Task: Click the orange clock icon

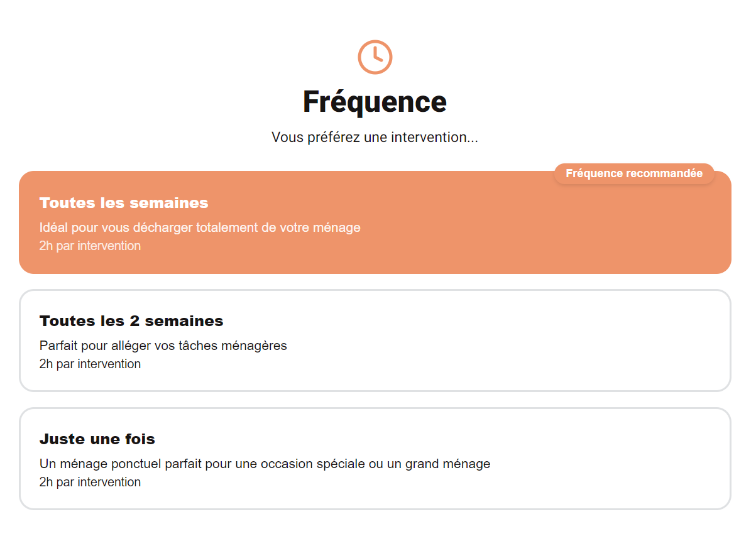Action: [375, 57]
